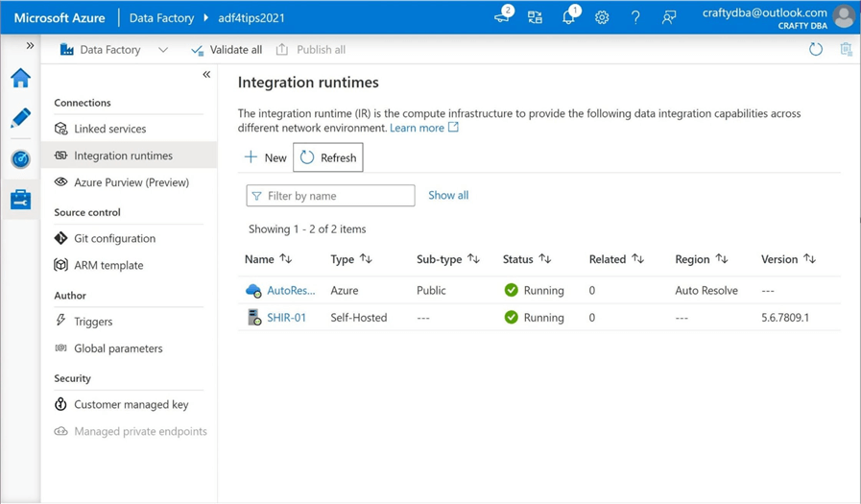Select the Author pencil icon

tap(20, 118)
